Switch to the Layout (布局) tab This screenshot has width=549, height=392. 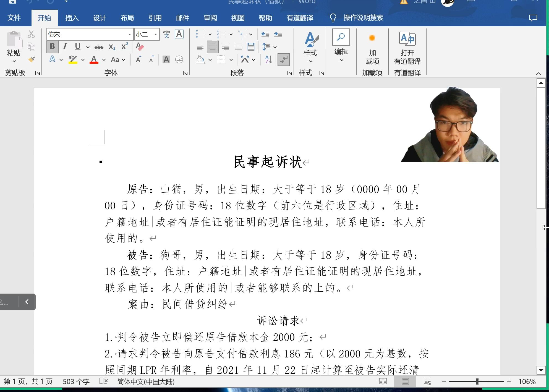127,18
